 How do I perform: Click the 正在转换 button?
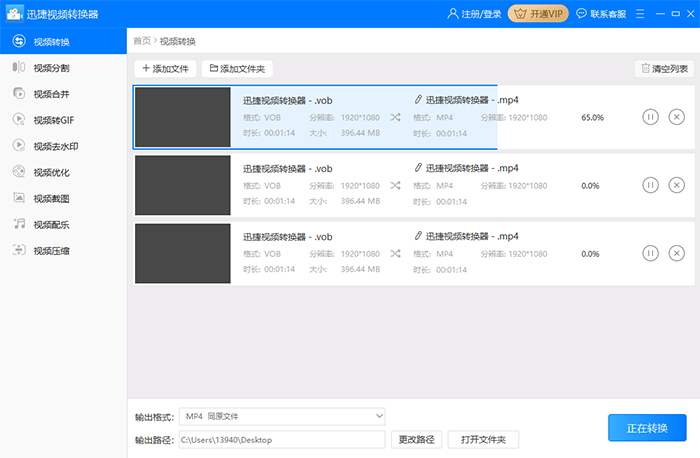[x=647, y=428]
